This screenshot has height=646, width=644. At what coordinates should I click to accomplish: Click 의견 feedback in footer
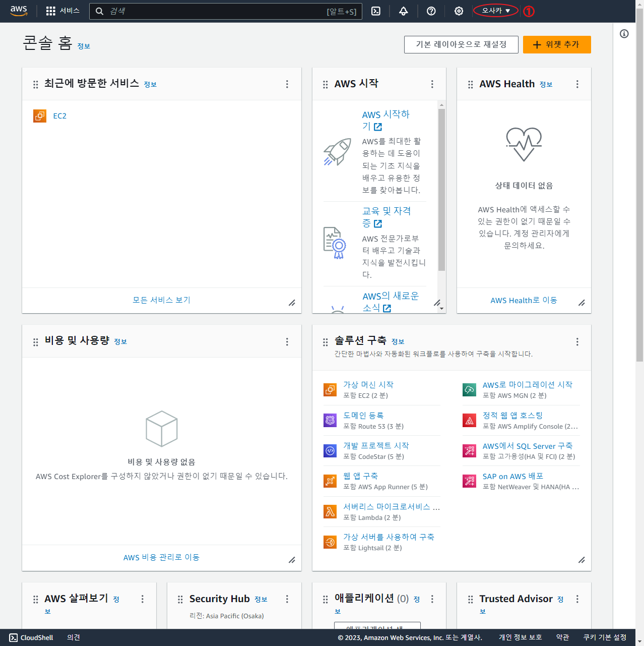pyautogui.click(x=74, y=637)
